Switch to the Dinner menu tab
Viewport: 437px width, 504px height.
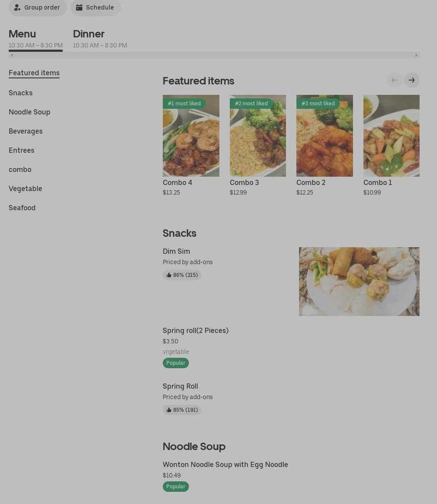(x=89, y=34)
